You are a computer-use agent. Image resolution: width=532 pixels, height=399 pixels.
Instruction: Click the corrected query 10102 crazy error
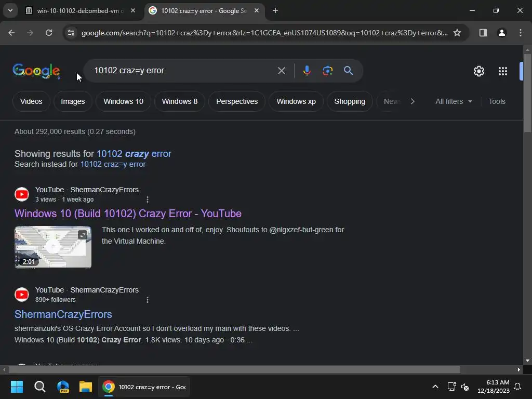(134, 154)
